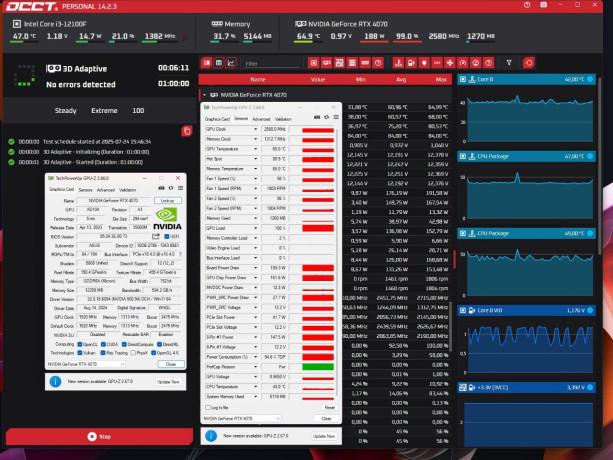Click the refresh icon in GPU-Z Sensors window
613x460 pixels.
pyautogui.click(x=326, y=117)
